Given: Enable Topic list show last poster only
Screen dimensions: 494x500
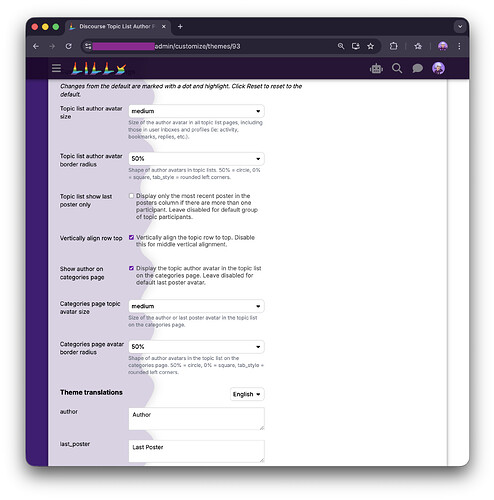Looking at the screenshot, I should point(131,196).
